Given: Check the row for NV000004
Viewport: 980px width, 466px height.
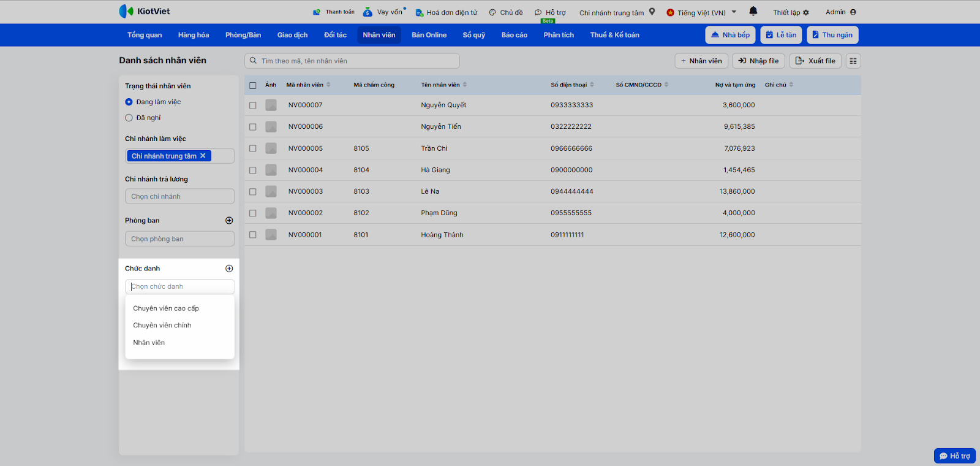Looking at the screenshot, I should click(x=252, y=170).
